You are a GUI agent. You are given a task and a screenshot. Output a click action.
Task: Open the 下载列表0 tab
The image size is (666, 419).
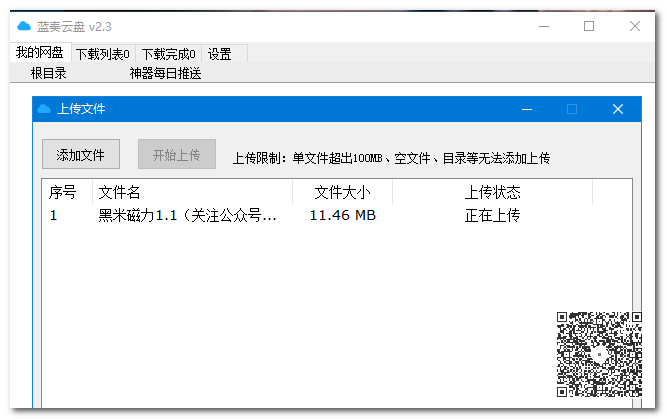102,54
